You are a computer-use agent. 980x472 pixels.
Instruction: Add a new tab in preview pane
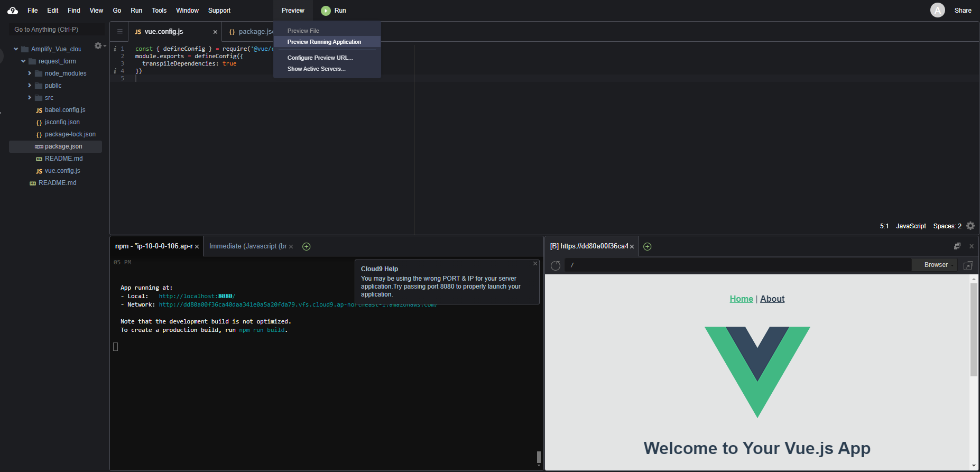(x=647, y=246)
